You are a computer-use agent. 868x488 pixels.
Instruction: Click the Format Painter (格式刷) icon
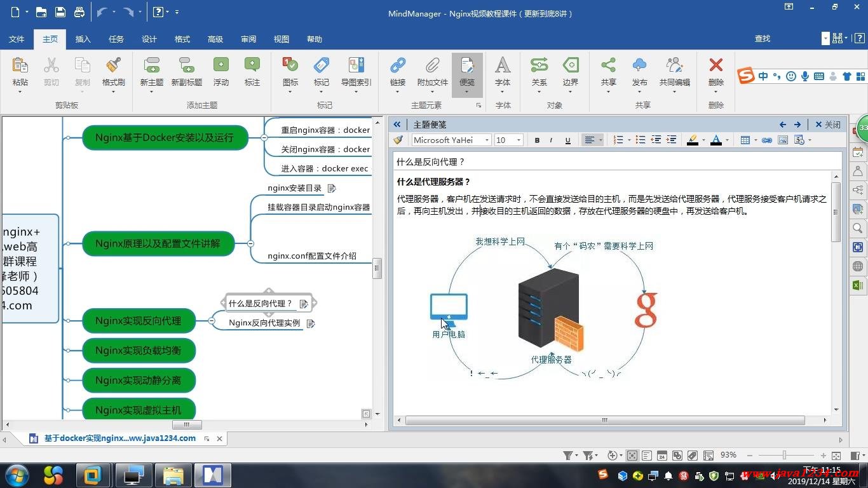tap(114, 65)
